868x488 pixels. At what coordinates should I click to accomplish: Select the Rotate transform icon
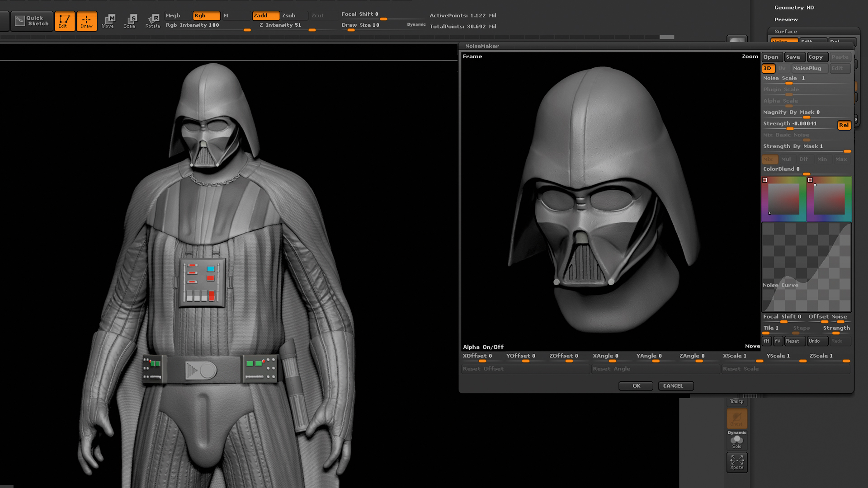tap(153, 21)
